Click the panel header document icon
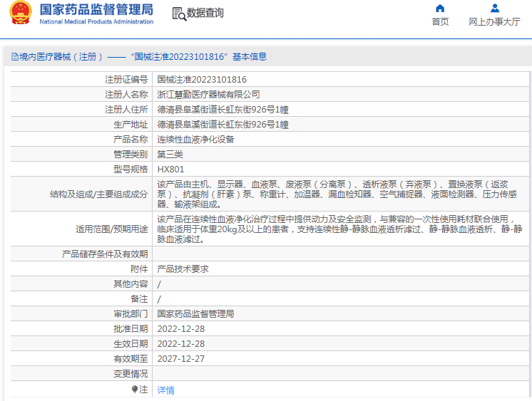 point(12,57)
